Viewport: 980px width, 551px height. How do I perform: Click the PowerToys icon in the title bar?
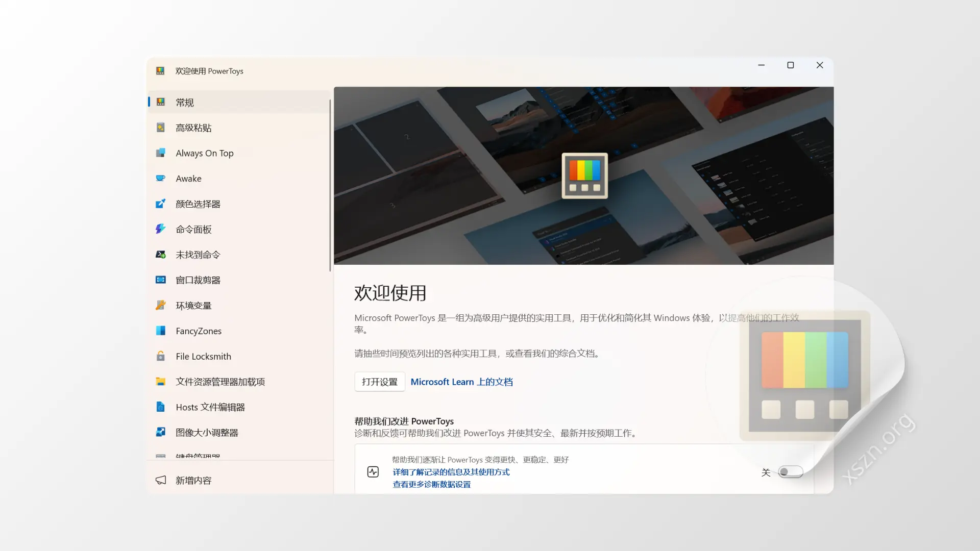(160, 71)
